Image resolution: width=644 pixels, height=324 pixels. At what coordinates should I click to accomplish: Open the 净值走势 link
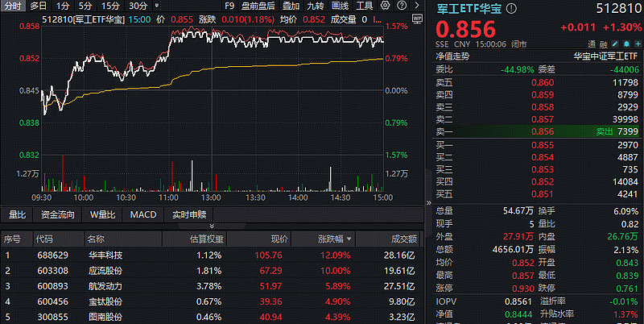[x=452, y=56]
